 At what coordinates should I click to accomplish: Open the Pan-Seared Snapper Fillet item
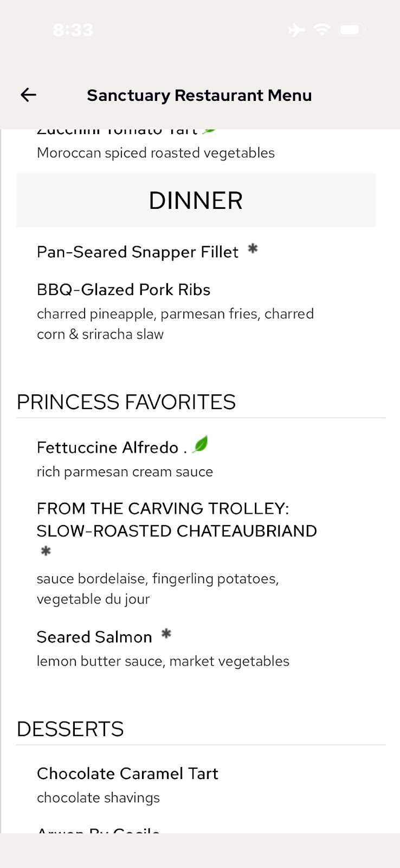138,252
